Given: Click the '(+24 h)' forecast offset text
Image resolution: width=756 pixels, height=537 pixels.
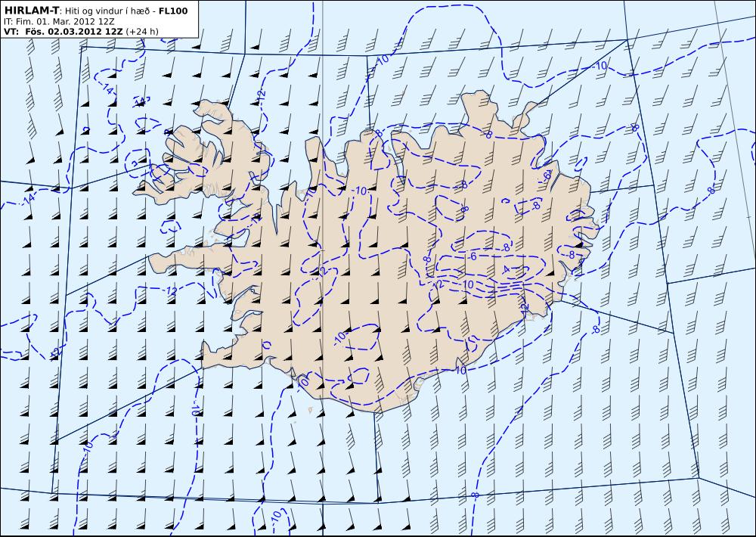Looking at the screenshot, I should 142,32.
